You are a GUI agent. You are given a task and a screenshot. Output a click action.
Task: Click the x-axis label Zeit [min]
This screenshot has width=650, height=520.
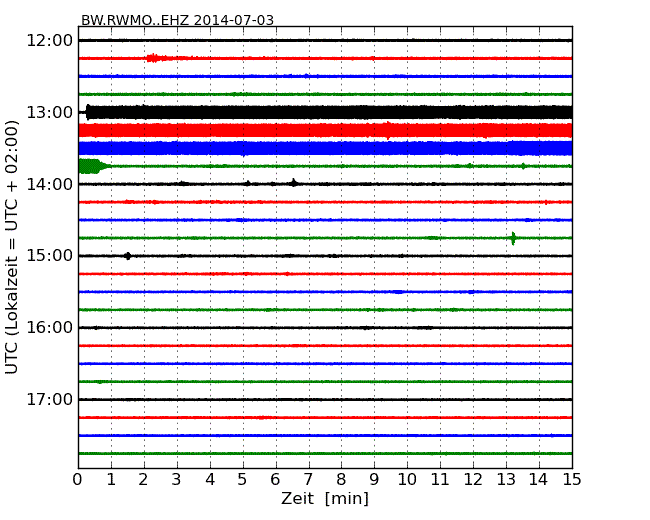(x=325, y=498)
